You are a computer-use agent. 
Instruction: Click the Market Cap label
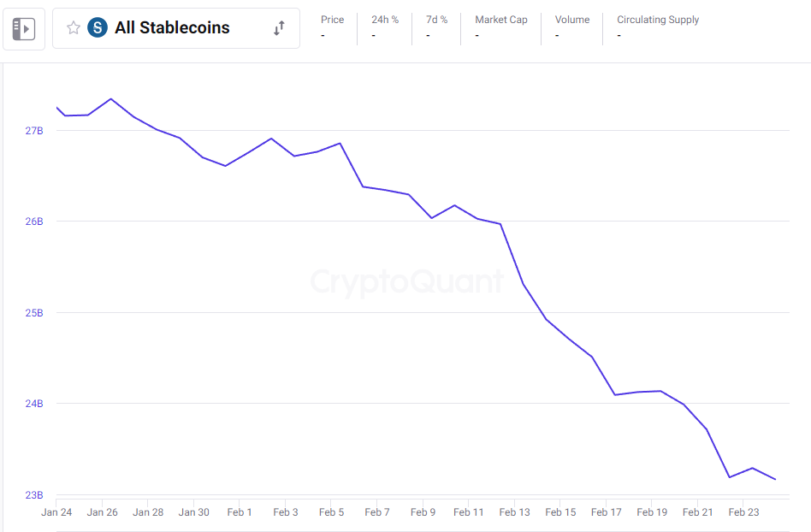click(x=501, y=20)
